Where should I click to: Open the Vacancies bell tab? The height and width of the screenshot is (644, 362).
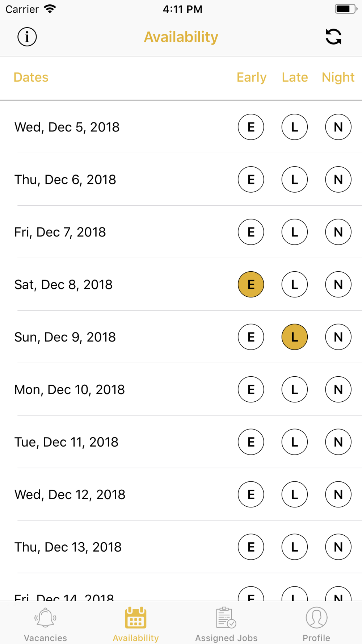click(x=45, y=624)
